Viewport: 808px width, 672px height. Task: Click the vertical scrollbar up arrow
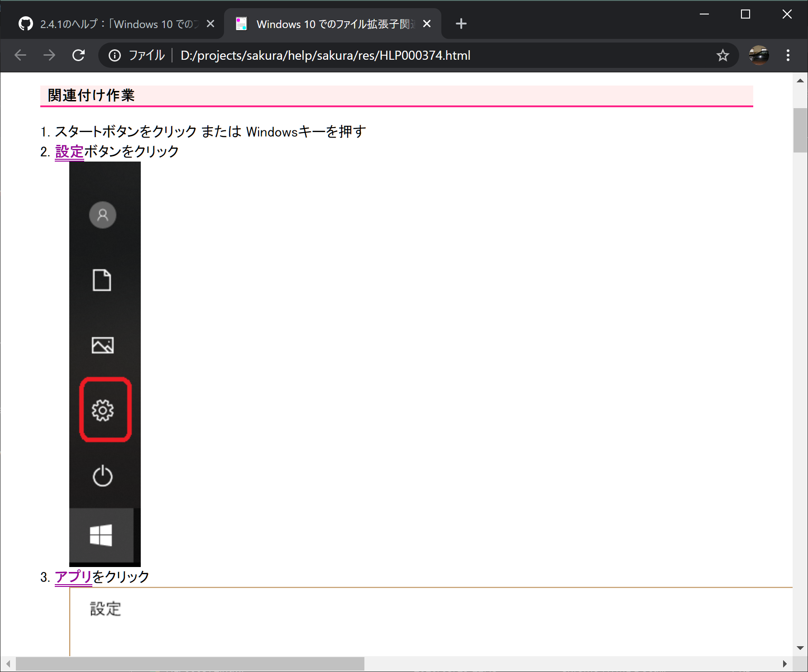[800, 81]
